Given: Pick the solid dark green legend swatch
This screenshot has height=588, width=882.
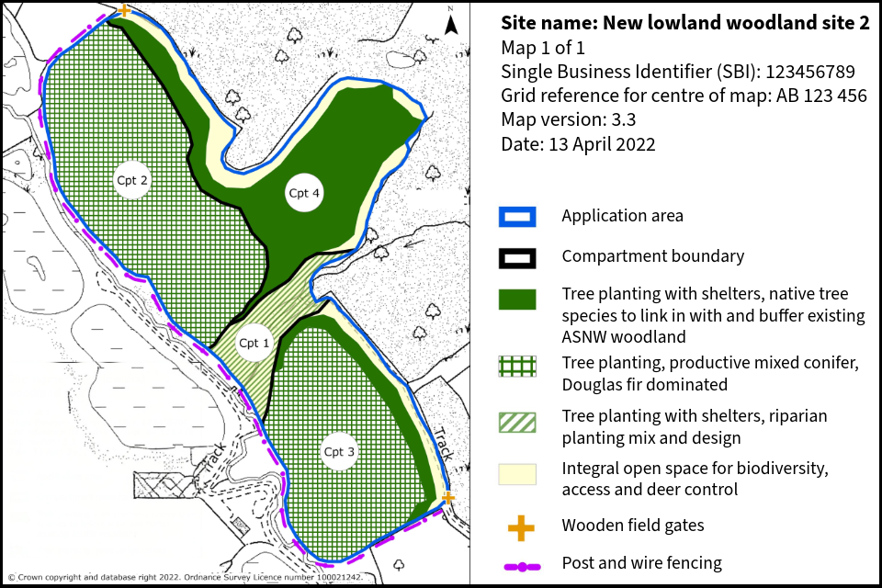Looking at the screenshot, I should tap(517, 300).
